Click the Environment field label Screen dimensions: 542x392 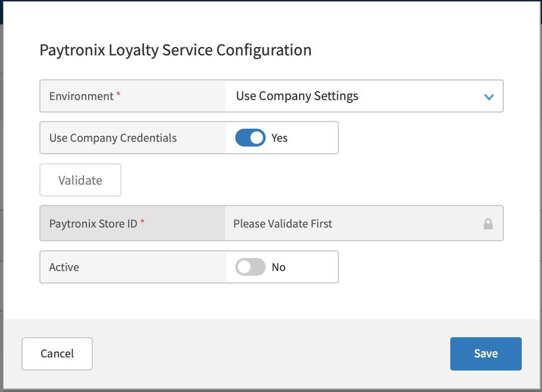coord(80,96)
